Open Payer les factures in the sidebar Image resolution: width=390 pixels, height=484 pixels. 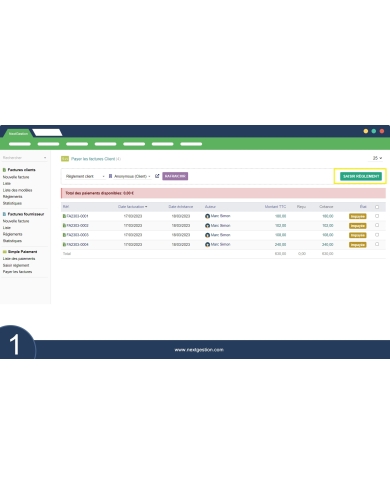pos(17,272)
